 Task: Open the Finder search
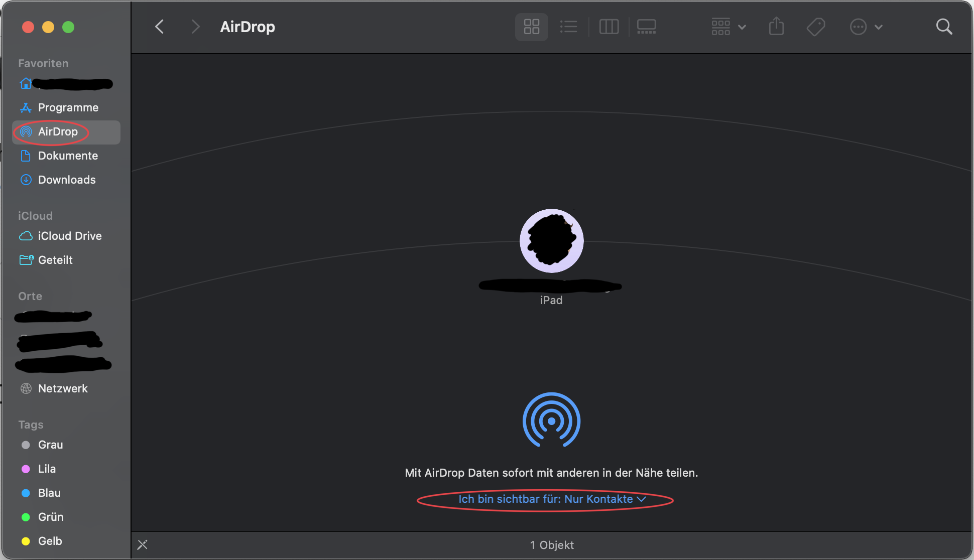pos(944,27)
